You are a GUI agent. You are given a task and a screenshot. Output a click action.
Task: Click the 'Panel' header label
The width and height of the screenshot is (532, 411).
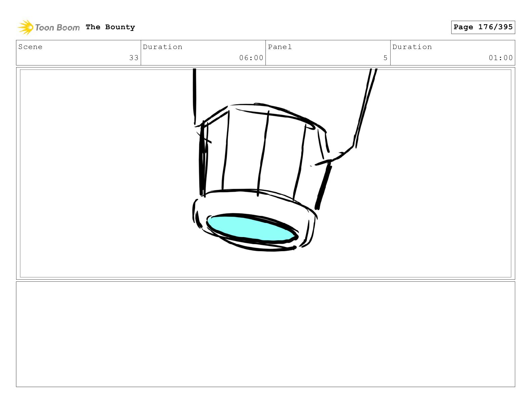tap(280, 47)
